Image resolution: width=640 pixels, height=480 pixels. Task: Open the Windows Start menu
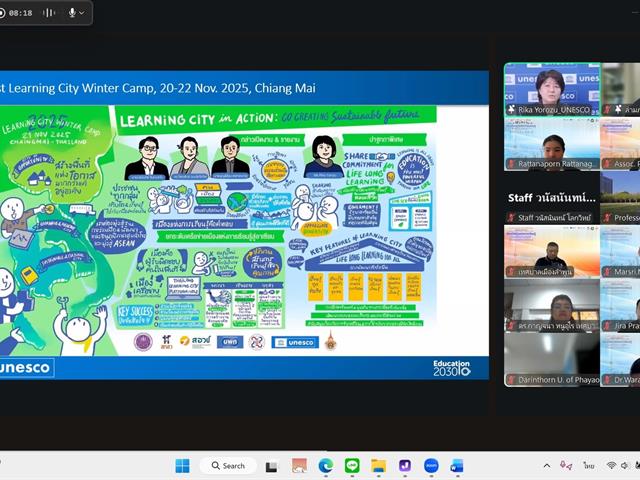[x=182, y=466]
